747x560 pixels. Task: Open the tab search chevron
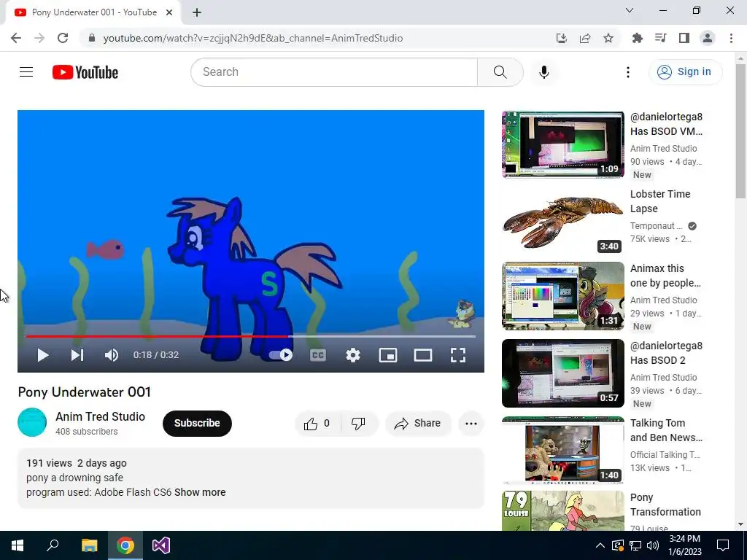(630, 10)
